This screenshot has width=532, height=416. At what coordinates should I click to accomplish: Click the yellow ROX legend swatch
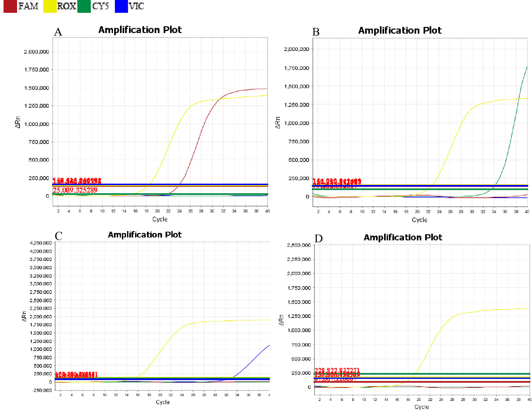[50, 6]
